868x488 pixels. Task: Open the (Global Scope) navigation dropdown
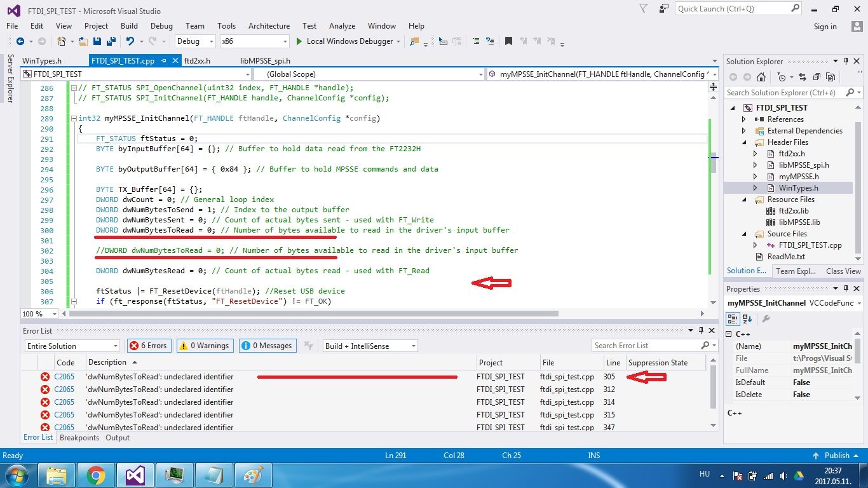[370, 74]
